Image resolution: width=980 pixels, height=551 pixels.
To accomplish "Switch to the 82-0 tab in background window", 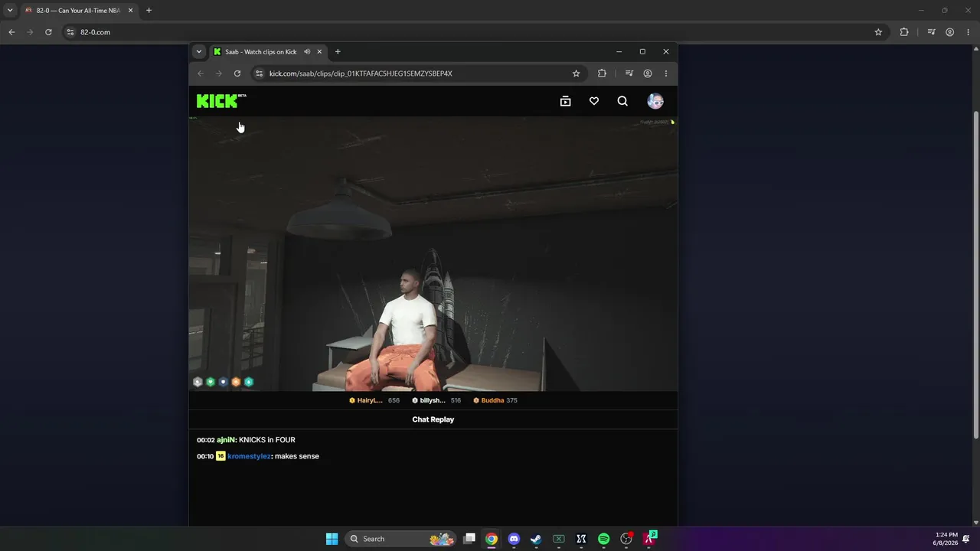I will click(77, 11).
